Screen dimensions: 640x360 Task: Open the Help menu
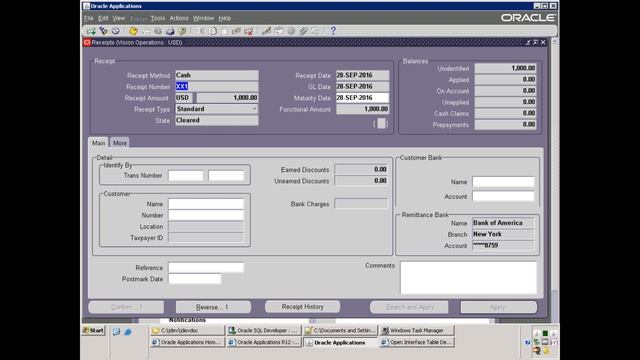point(224,18)
